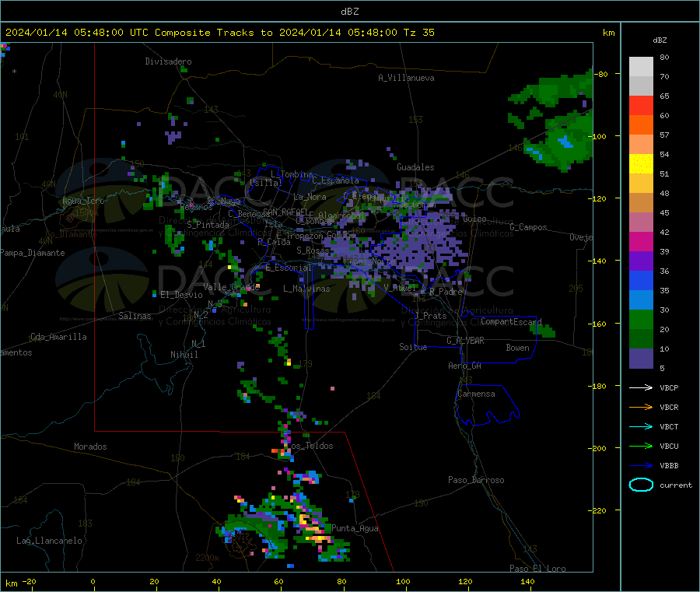
Task: Click the Morados map label
Action: (x=90, y=447)
